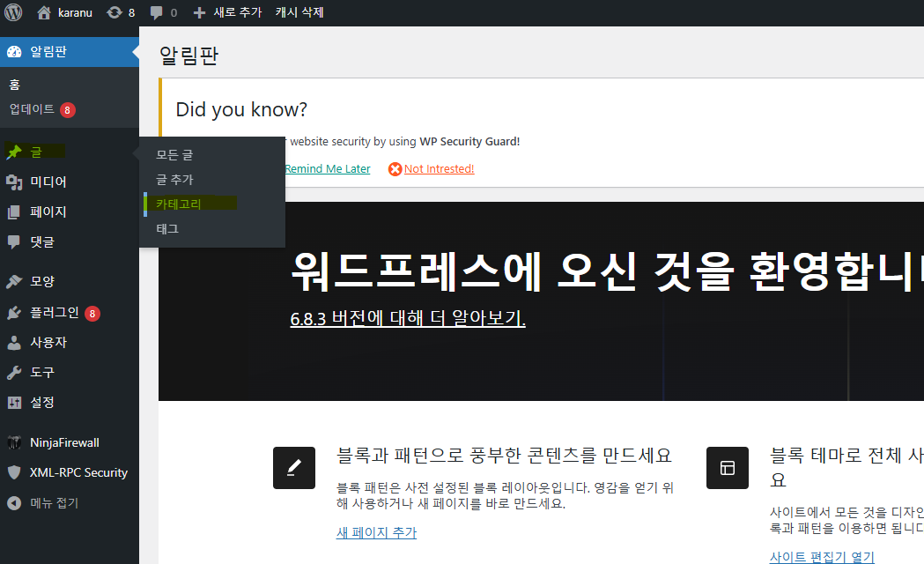
Task: Click the 플러그인 plug icon
Action: 14,313
